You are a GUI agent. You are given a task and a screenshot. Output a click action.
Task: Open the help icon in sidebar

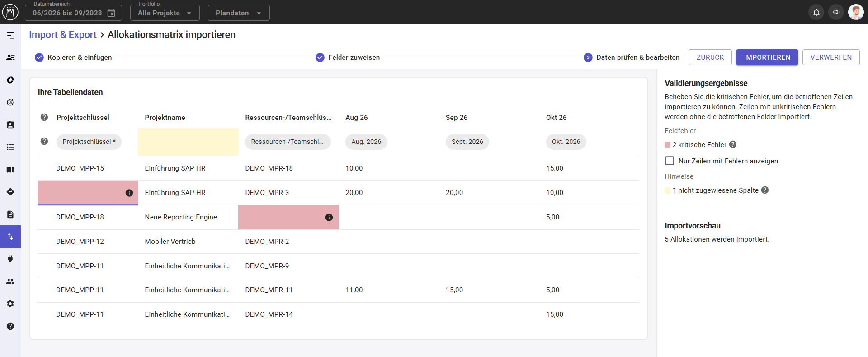point(10,326)
